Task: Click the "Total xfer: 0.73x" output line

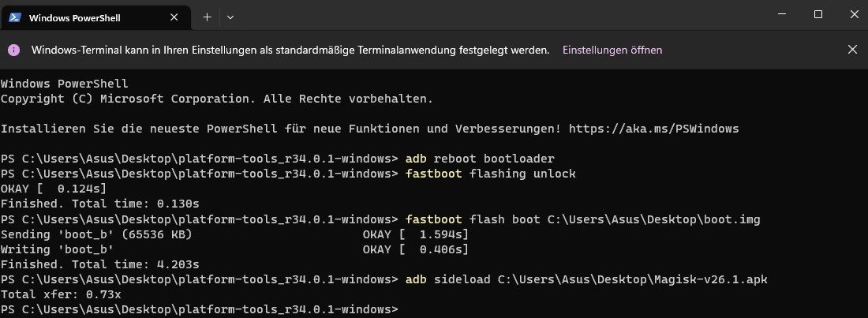Action: tap(62, 294)
